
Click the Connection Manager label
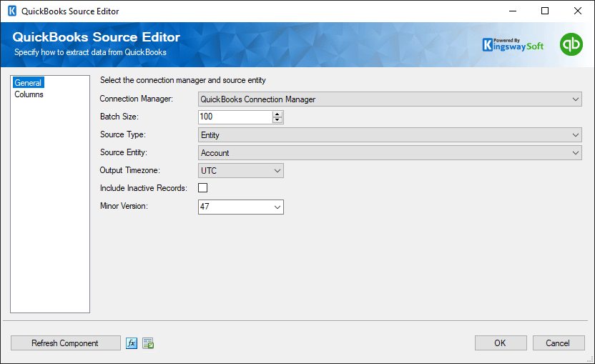point(136,99)
